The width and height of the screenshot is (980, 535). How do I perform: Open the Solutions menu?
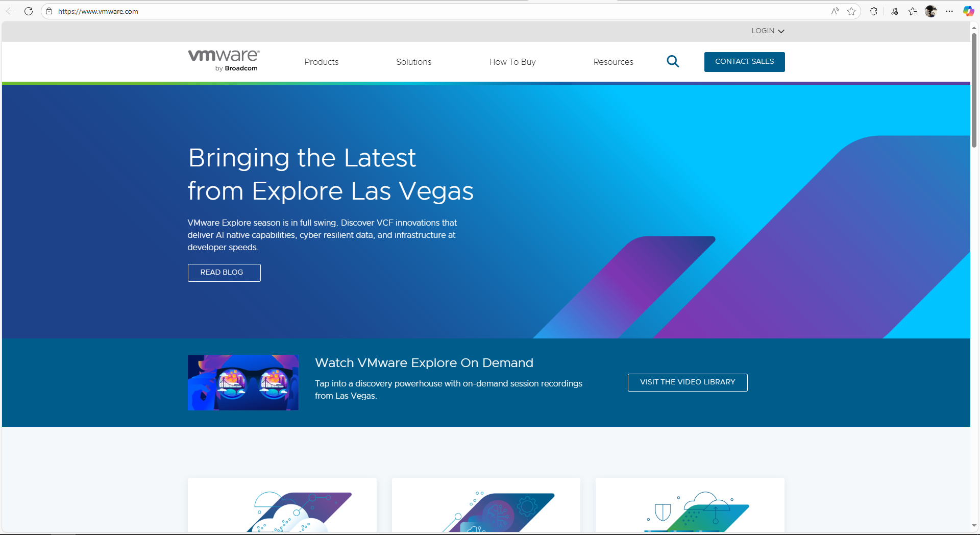[x=414, y=62]
